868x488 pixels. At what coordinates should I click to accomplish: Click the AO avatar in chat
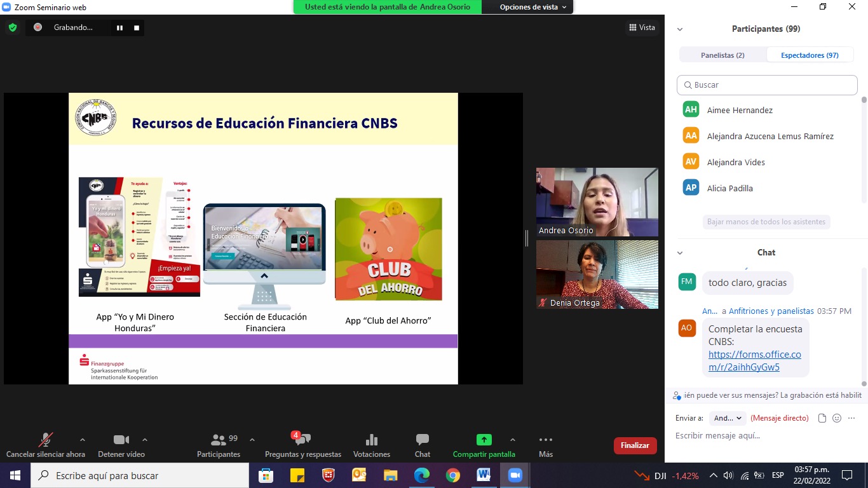pos(687,328)
